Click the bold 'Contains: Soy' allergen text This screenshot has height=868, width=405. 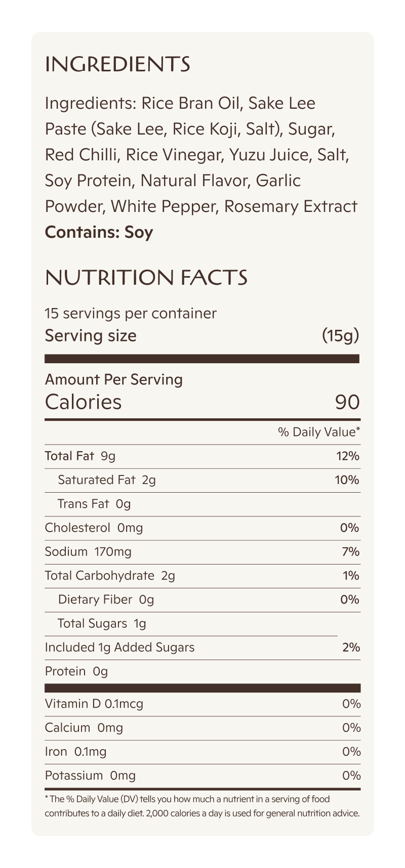click(x=99, y=232)
